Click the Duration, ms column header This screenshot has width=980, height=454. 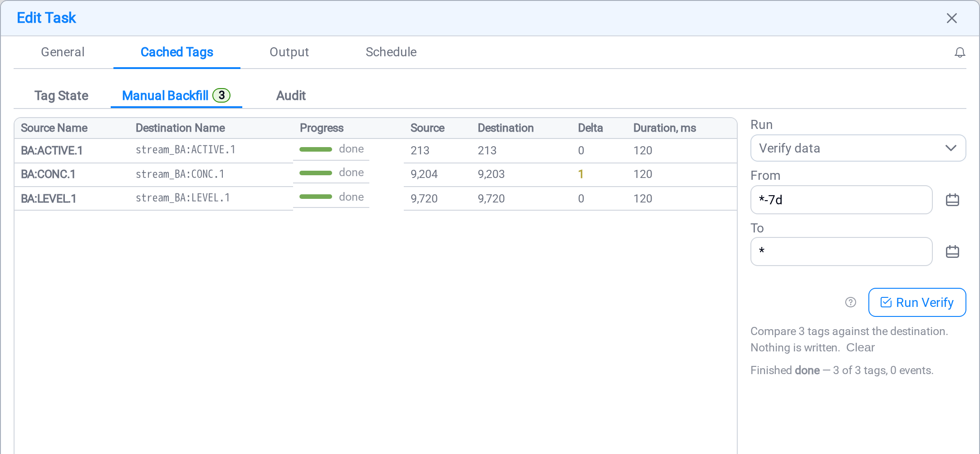click(x=665, y=128)
